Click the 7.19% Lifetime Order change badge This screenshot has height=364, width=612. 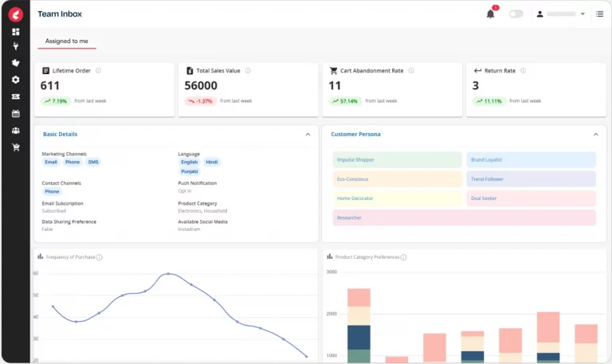[56, 101]
